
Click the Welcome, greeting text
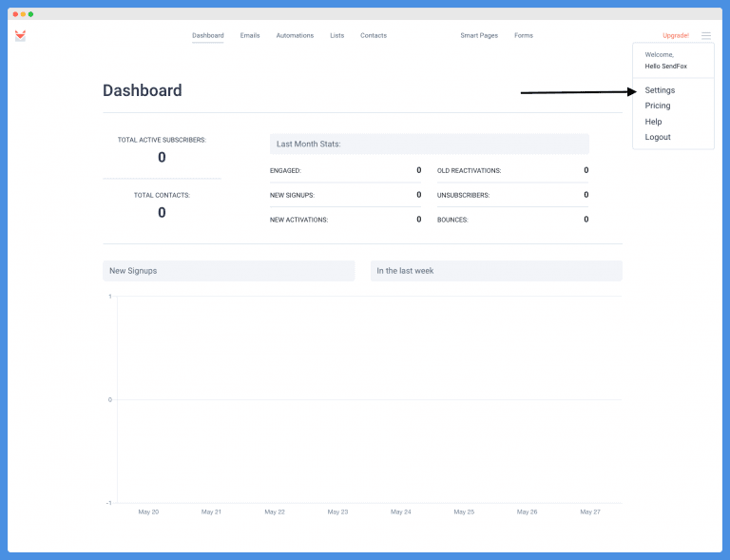click(x=659, y=54)
